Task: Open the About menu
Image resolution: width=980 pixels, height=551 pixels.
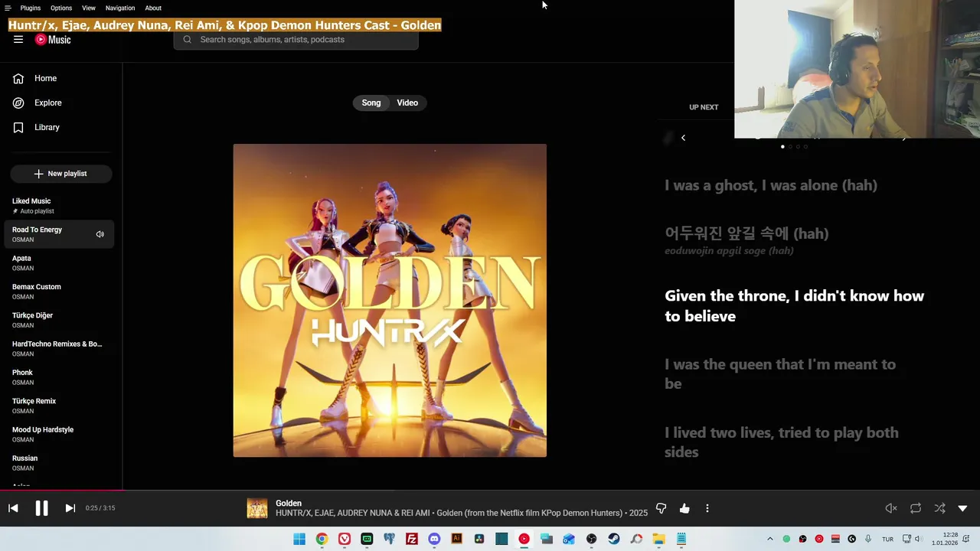Action: click(x=153, y=8)
